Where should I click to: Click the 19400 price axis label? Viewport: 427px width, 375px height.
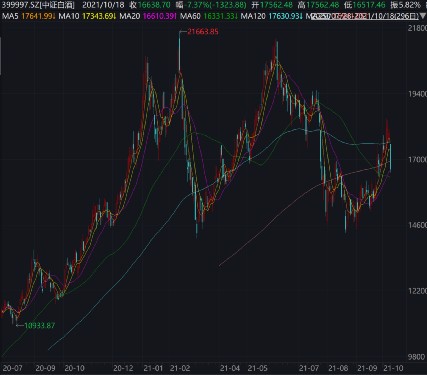417,94
